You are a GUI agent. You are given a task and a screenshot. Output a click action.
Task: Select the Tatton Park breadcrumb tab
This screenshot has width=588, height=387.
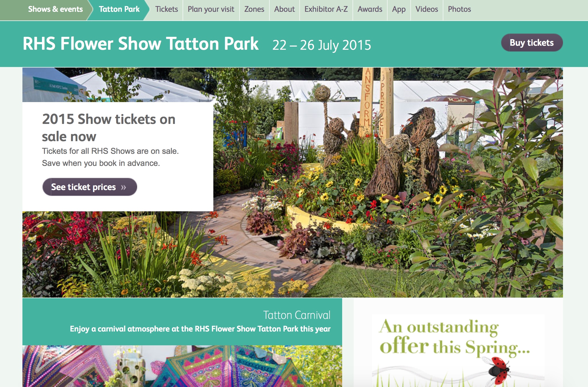(119, 9)
